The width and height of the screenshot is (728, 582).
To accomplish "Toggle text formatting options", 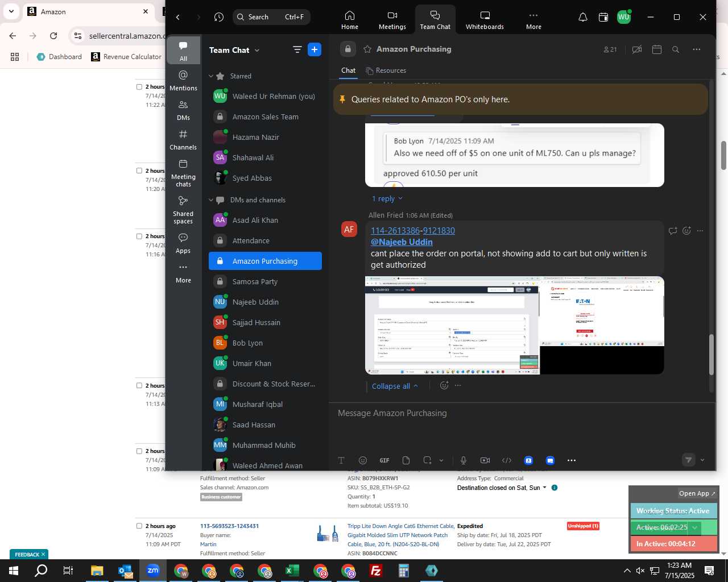I will click(x=341, y=460).
